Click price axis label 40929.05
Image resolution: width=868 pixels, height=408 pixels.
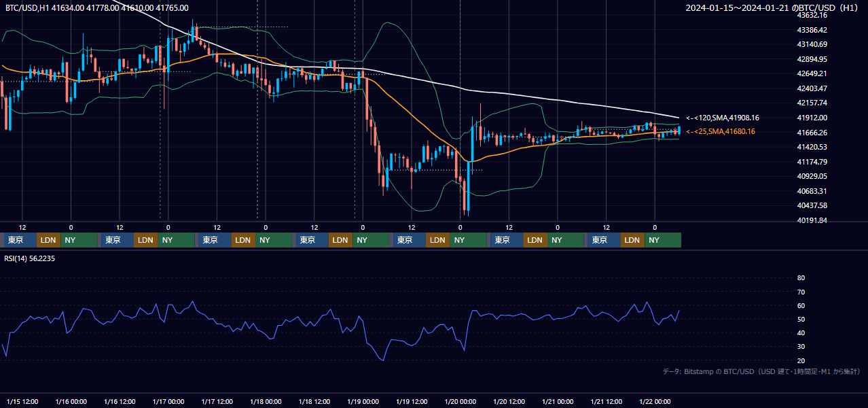(x=812, y=176)
